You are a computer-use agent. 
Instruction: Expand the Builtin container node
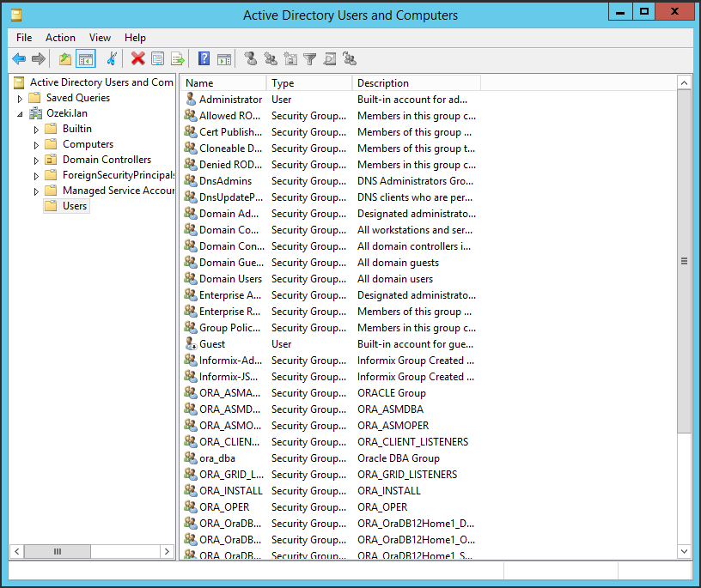[x=36, y=130]
